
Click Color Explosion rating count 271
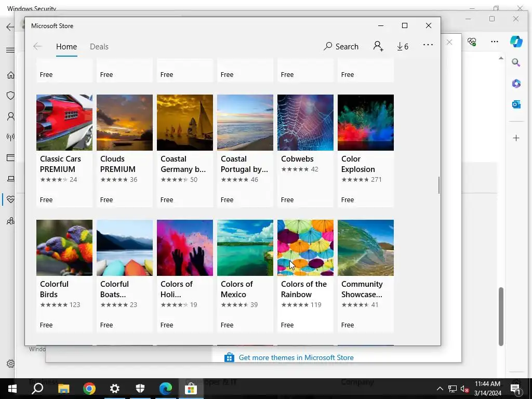(376, 179)
